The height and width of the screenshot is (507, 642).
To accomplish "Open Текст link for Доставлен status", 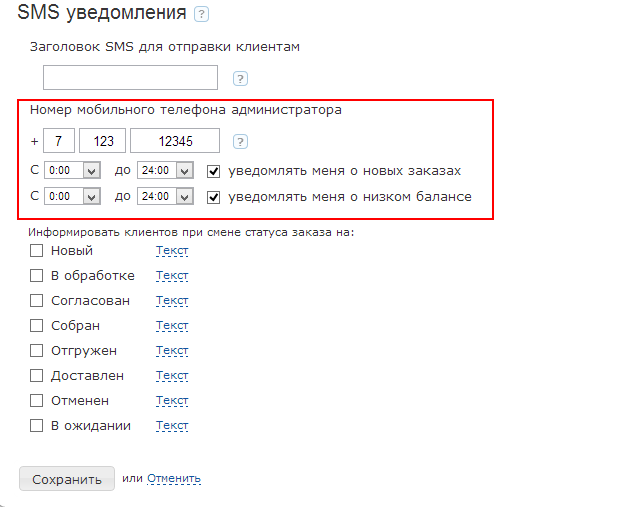I will tap(172, 376).
